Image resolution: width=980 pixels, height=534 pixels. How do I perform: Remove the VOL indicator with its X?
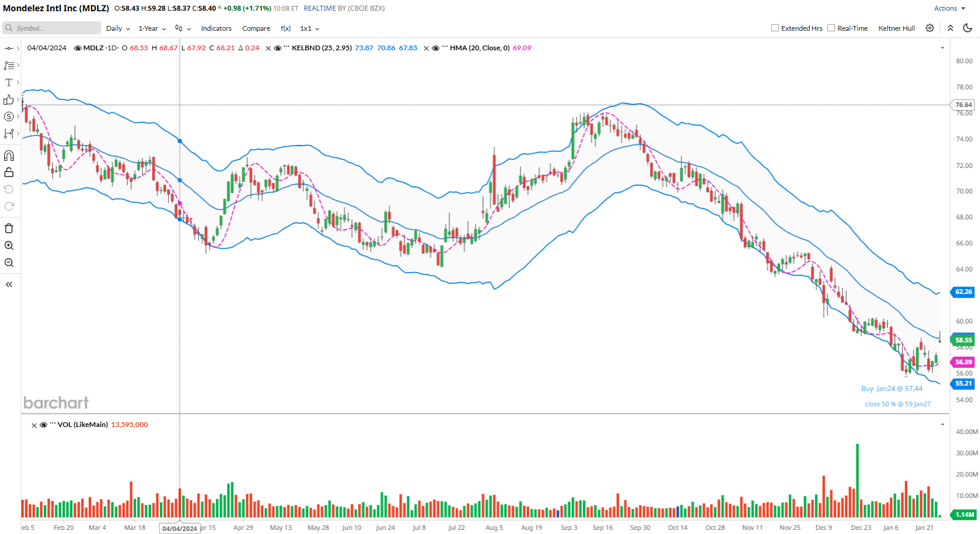[34, 425]
